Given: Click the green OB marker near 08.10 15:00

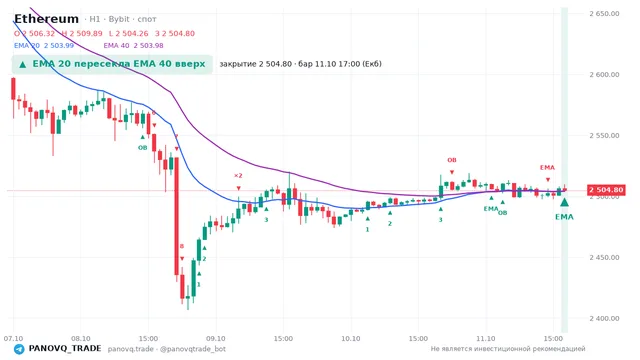Looking at the screenshot, I should click(142, 148).
